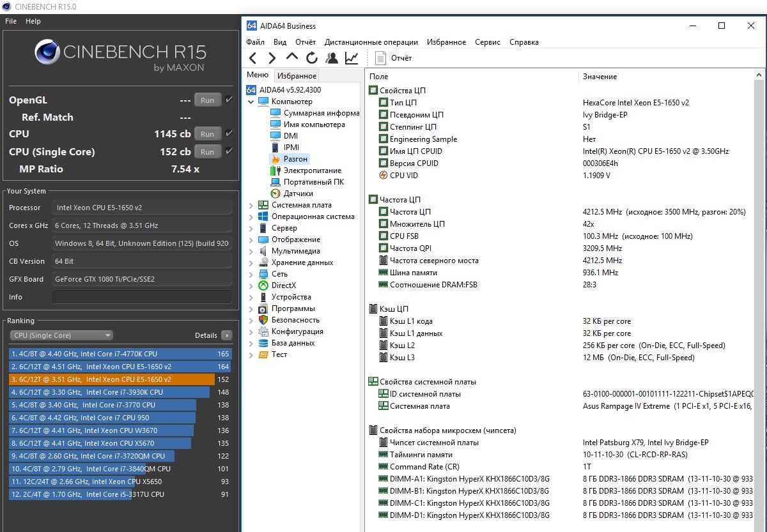
Task: Toggle the CPU (Single Core) checkbox
Action: pyautogui.click(x=229, y=151)
